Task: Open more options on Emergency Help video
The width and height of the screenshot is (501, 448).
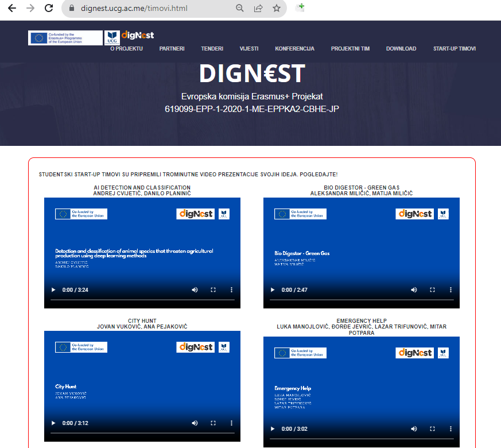Action: coord(451,429)
